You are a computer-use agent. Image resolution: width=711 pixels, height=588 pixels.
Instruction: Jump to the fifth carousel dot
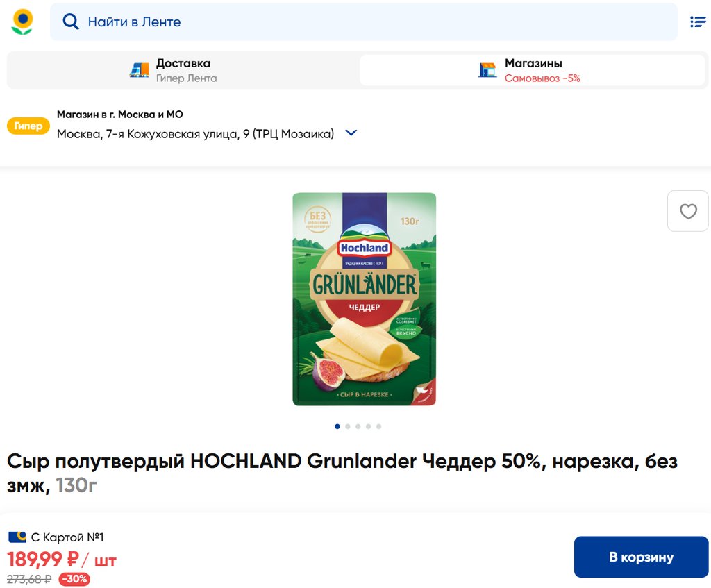click(378, 426)
